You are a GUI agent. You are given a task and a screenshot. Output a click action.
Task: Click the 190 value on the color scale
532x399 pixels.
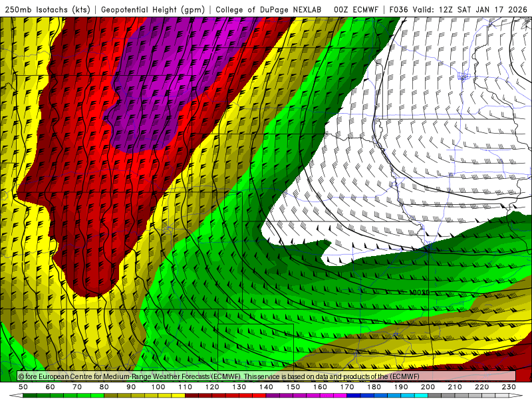coord(401,387)
